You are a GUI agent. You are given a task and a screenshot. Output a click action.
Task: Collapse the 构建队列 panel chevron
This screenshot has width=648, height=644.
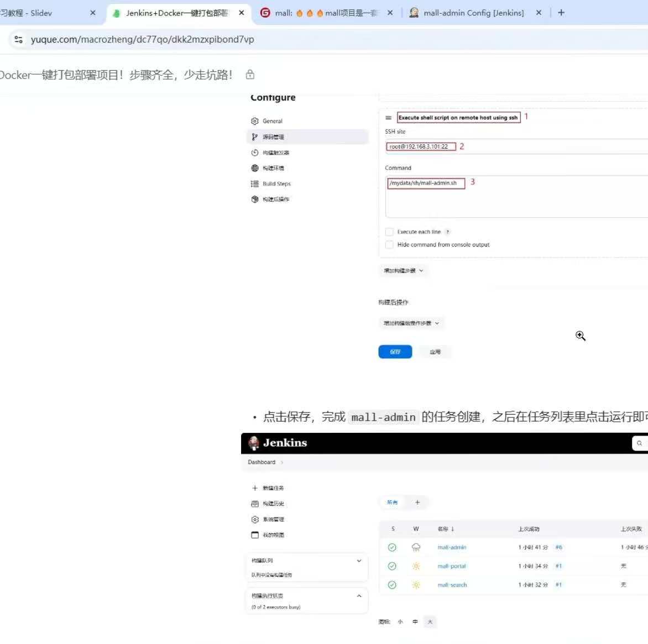[359, 561]
